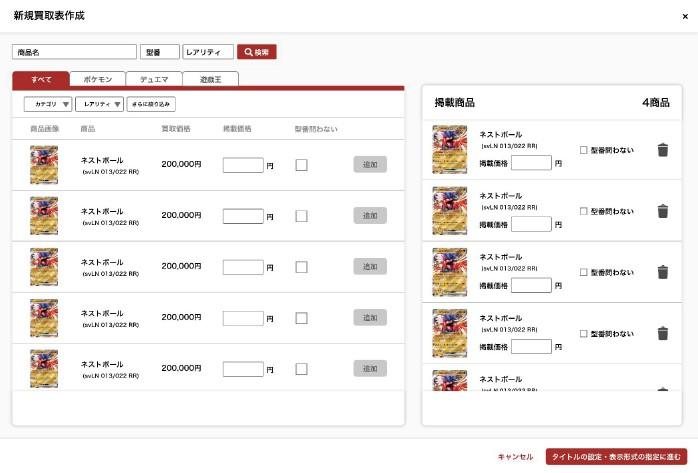The width and height of the screenshot is (698, 473).
Task: Enable 型番問わない for first listed item
Action: [x=583, y=150]
